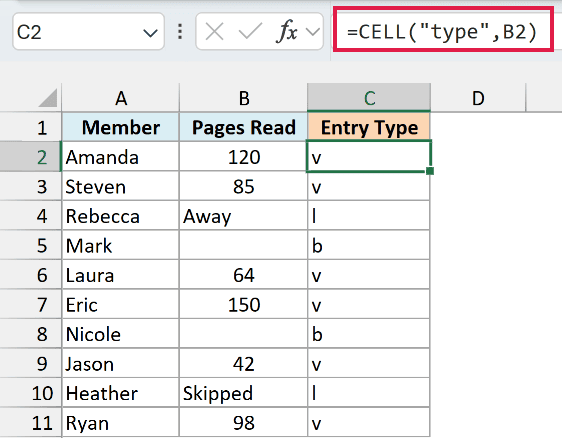Select the cell containing "Nicole"
The height and width of the screenshot is (438, 562).
[120, 334]
